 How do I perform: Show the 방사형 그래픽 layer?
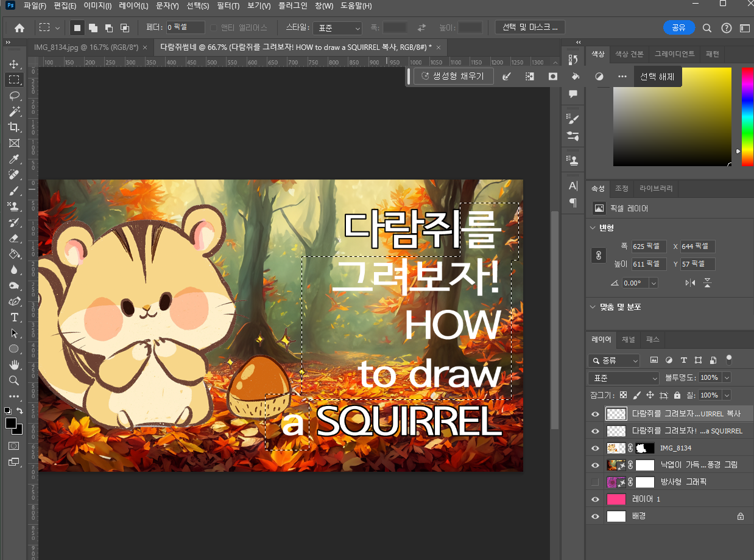click(596, 482)
